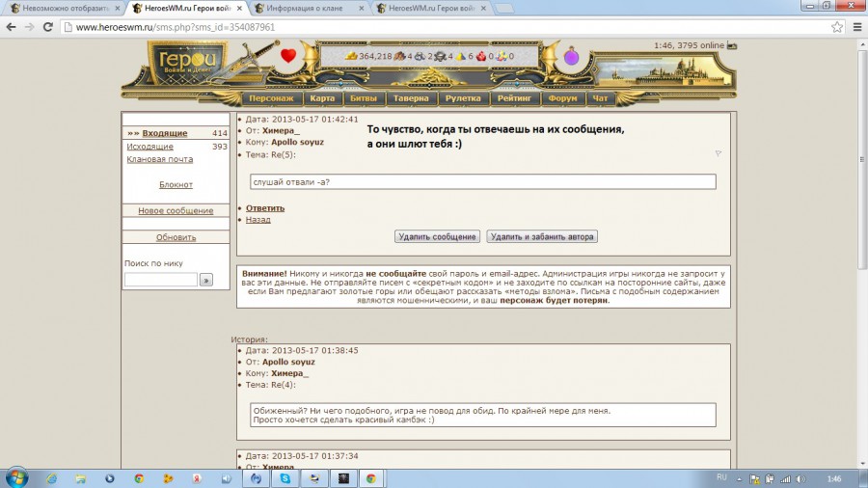Image resolution: width=868 pixels, height=488 pixels.
Task: Open the Windows Media Player taskbar icon
Action: [110, 478]
